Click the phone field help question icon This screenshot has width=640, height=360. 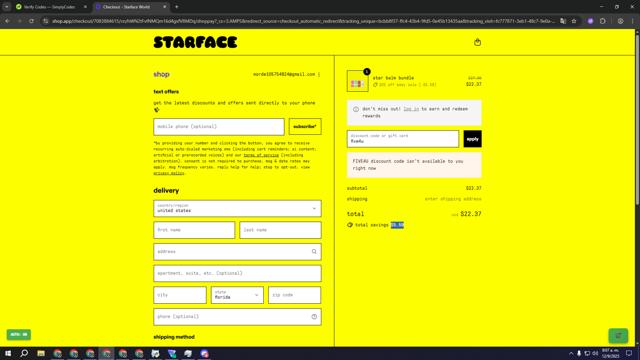(x=314, y=316)
